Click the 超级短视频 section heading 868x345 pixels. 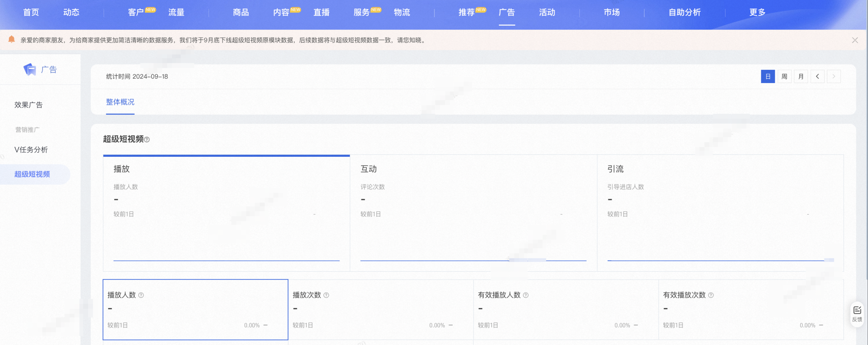[123, 139]
